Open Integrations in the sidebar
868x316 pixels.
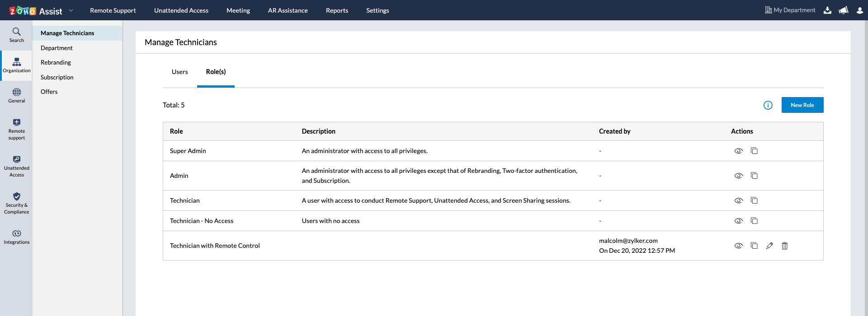(x=17, y=237)
